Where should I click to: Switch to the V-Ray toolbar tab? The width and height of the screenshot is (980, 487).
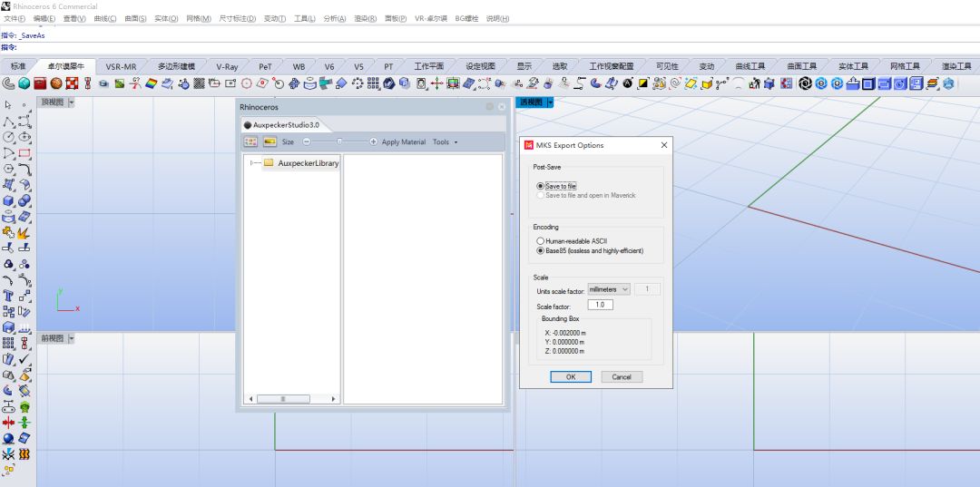tap(227, 66)
